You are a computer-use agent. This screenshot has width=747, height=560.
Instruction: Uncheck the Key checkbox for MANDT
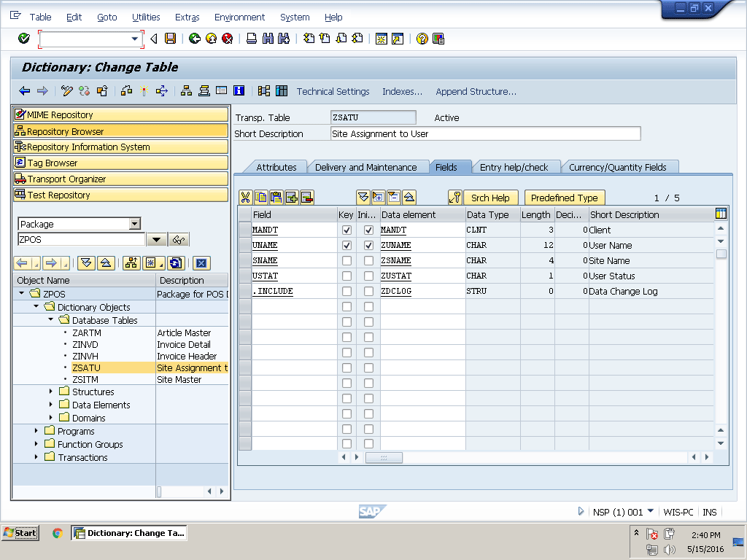point(347,230)
